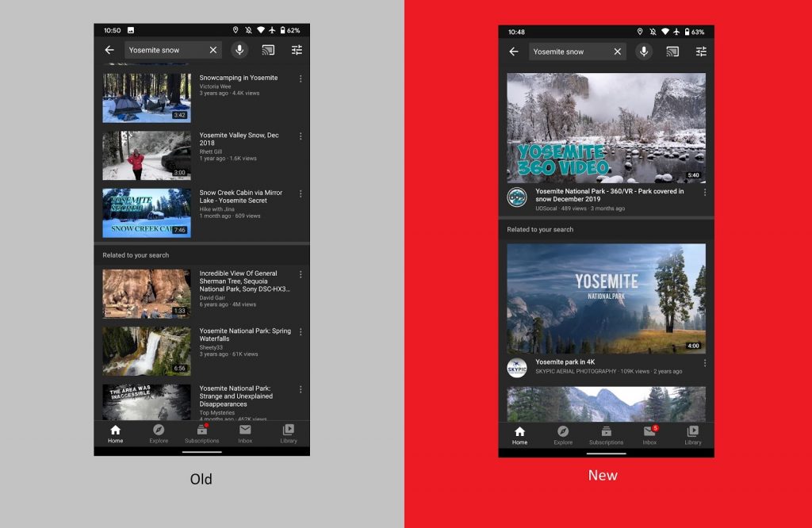This screenshot has height=528, width=812.
Task: Open title 'Incredible View Of General Sherman Tree'
Action: pyautogui.click(x=244, y=281)
